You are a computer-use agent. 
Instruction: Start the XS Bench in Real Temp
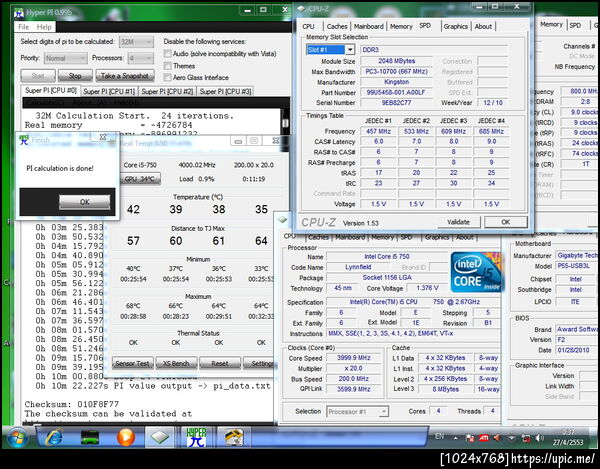pyautogui.click(x=176, y=363)
